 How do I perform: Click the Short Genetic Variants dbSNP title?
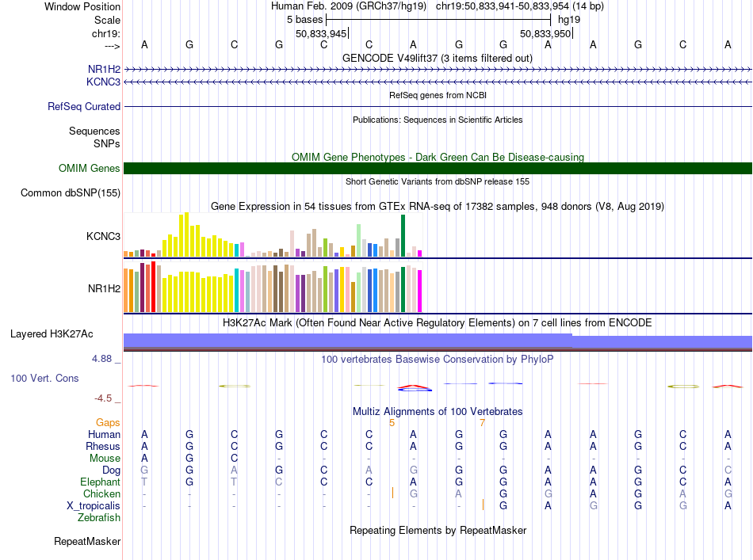point(438,181)
